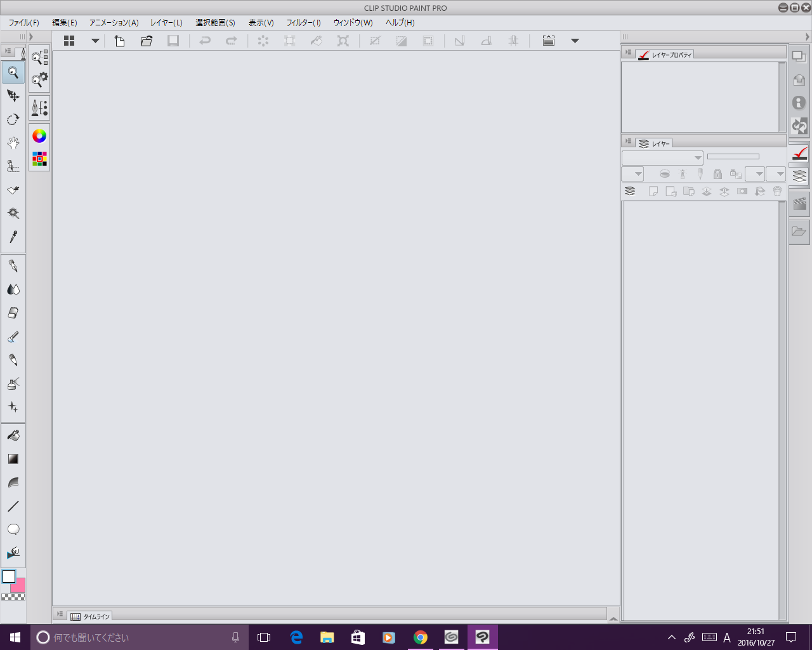812x650 pixels.
Task: Select the Hand move tool
Action: [13, 143]
